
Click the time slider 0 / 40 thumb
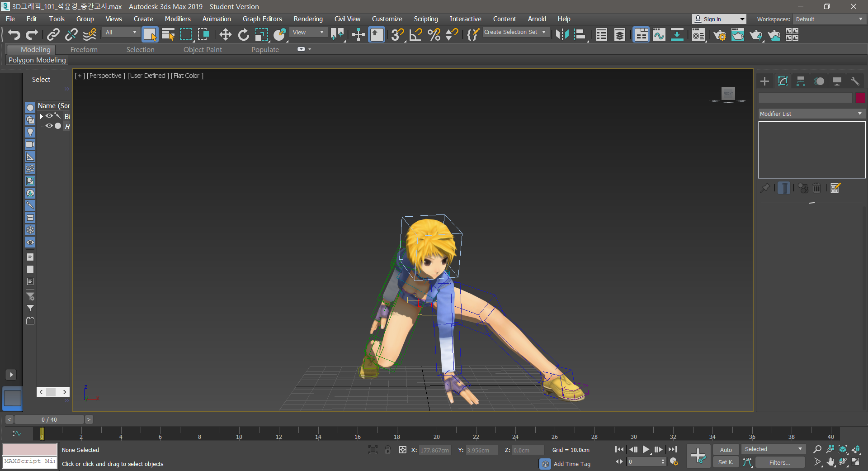coord(49,420)
